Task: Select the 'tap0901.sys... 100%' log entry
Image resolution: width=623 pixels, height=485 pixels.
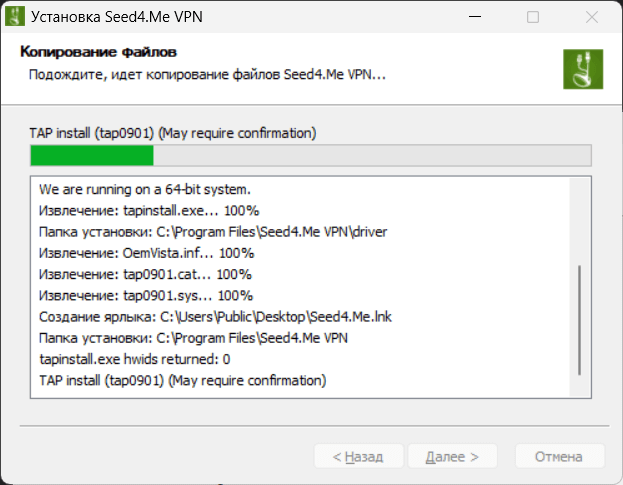Action: pyautogui.click(x=146, y=296)
